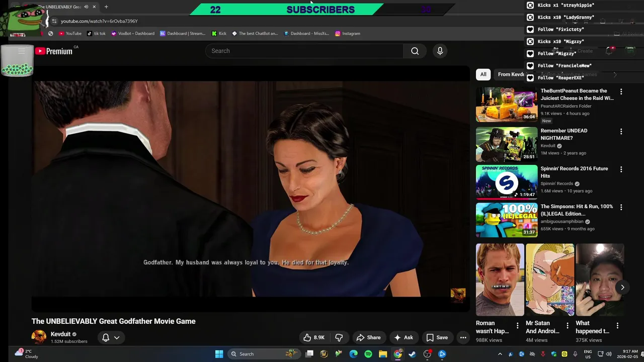Open options for Remember UNDEAD NIGHTMARE video
The image size is (644, 362).
click(621, 131)
